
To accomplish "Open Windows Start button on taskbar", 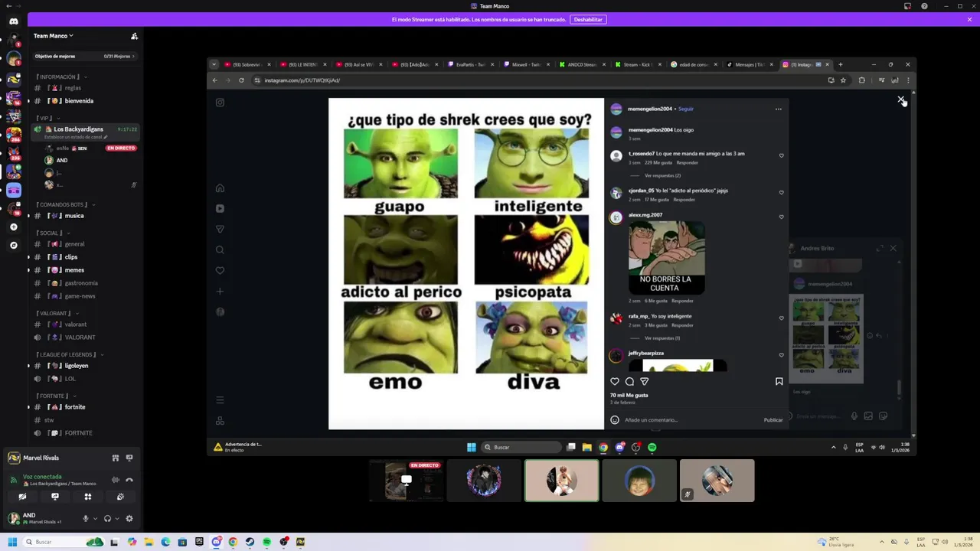I will coord(11,542).
